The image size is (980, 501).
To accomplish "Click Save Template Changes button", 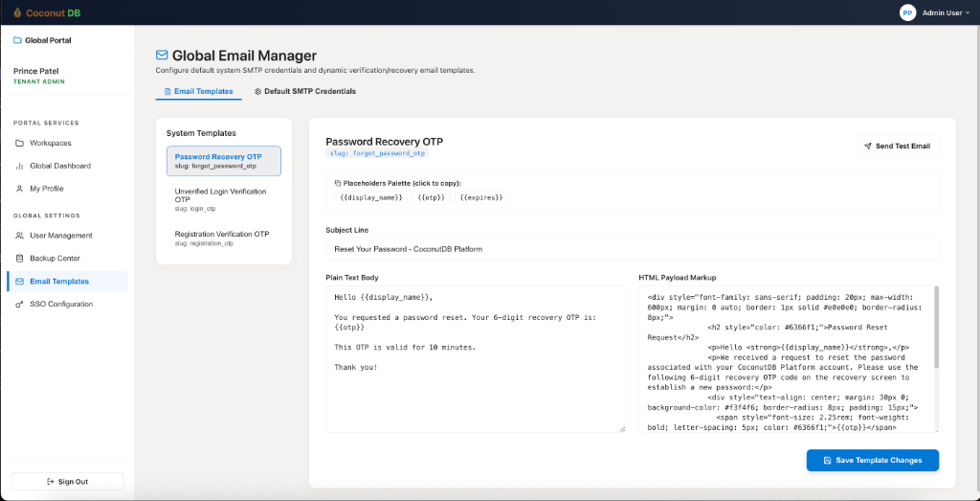I will click(x=873, y=461).
